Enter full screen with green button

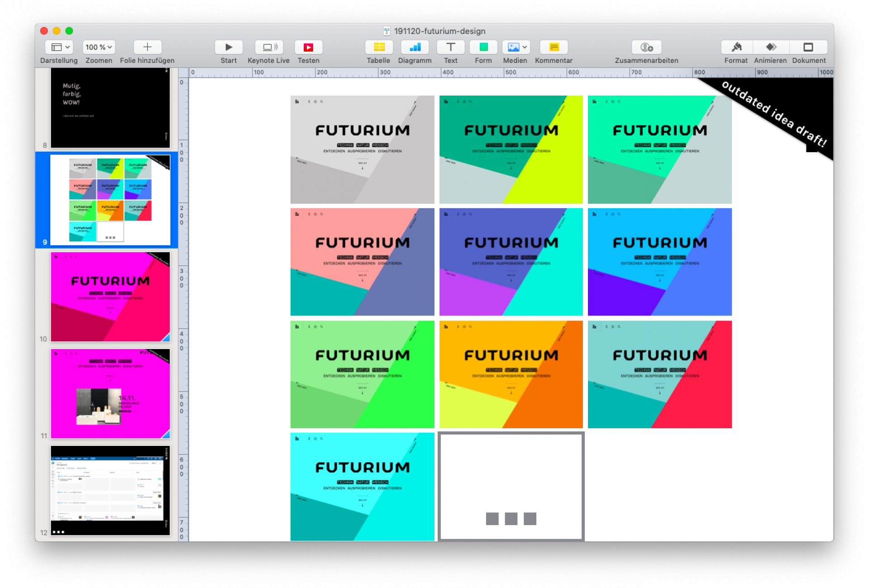(x=69, y=31)
